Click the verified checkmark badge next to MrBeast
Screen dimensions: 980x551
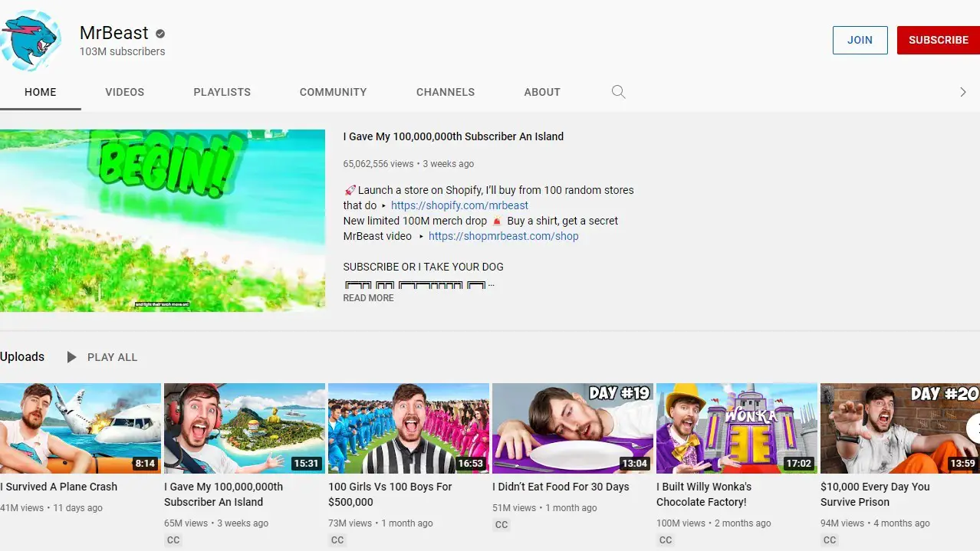160,33
